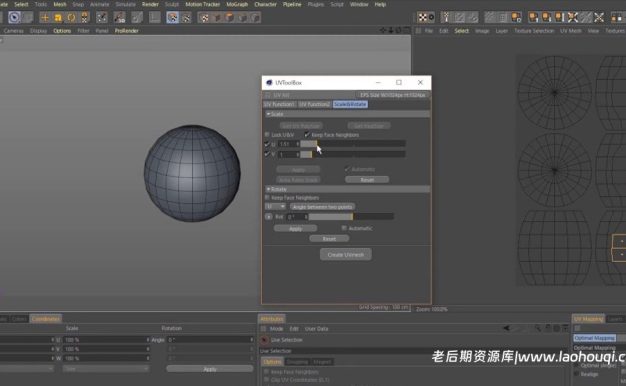
Task: Open the User Data menu in Attributes
Action: [317, 329]
